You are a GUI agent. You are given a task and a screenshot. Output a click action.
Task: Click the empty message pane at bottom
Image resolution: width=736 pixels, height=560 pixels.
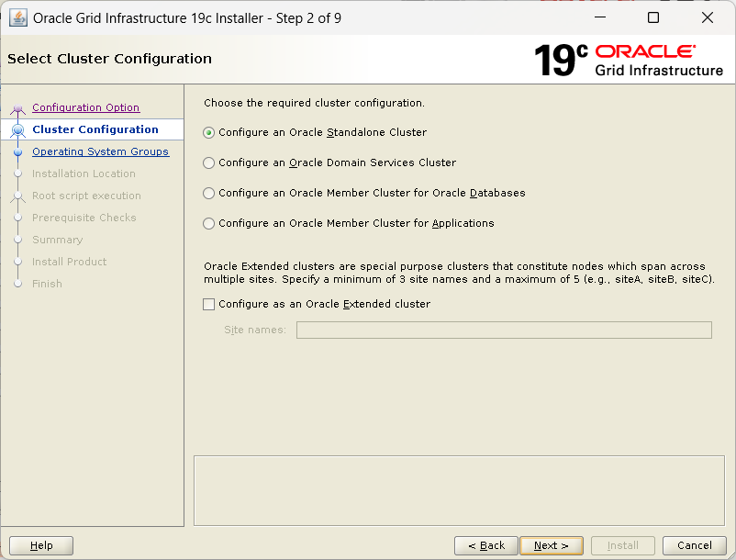[459, 490]
